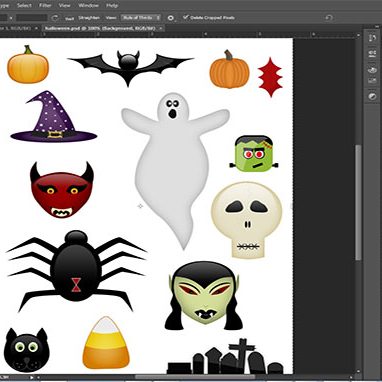Image resolution: width=382 pixels, height=382 pixels.
Task: Toggle the Delete Cropped Pixels checkbox
Action: 186,17
